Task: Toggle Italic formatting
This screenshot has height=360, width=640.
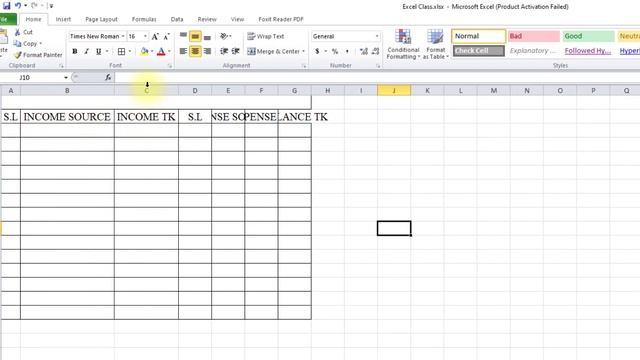Action: (x=87, y=51)
